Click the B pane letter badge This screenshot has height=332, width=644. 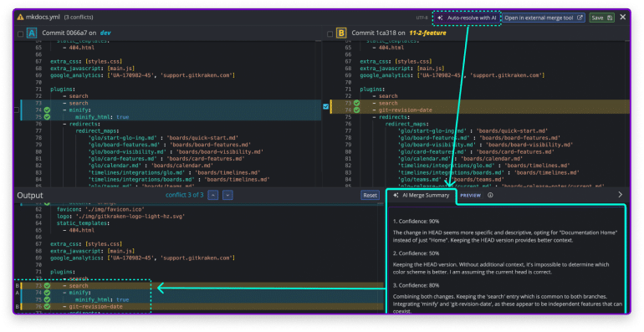tap(341, 33)
